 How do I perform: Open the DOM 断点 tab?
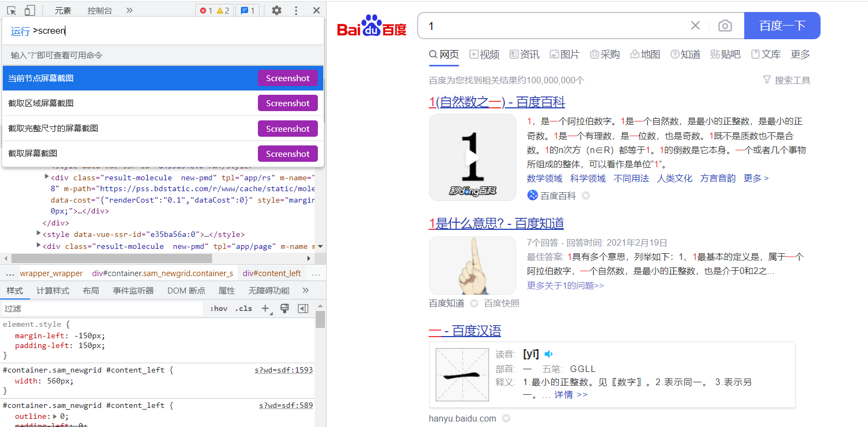coord(186,291)
